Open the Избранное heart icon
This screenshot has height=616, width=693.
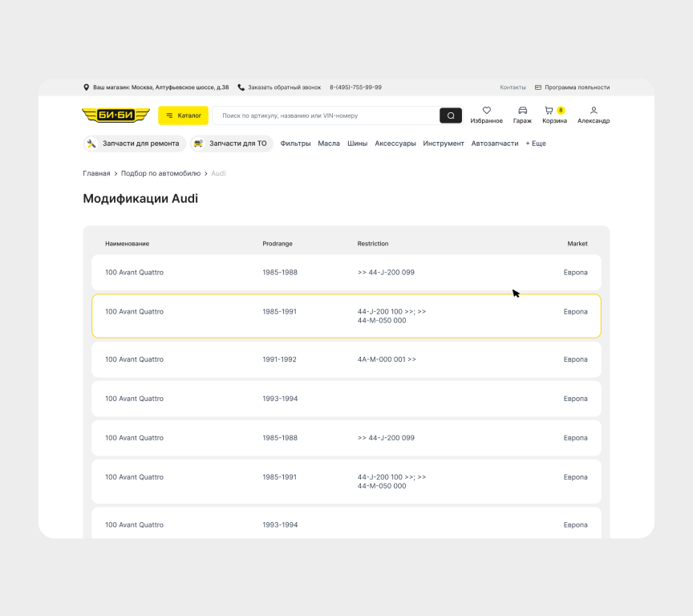click(486, 111)
